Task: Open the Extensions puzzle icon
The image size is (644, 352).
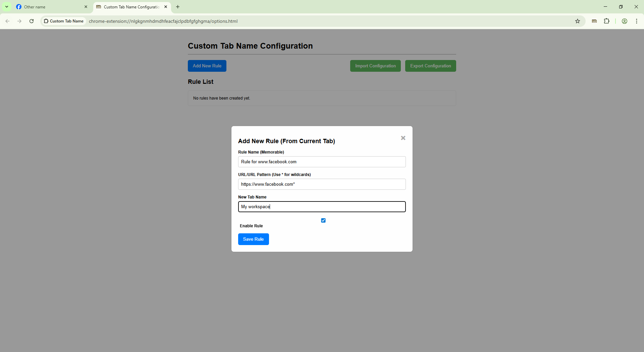Action: pyautogui.click(x=607, y=21)
